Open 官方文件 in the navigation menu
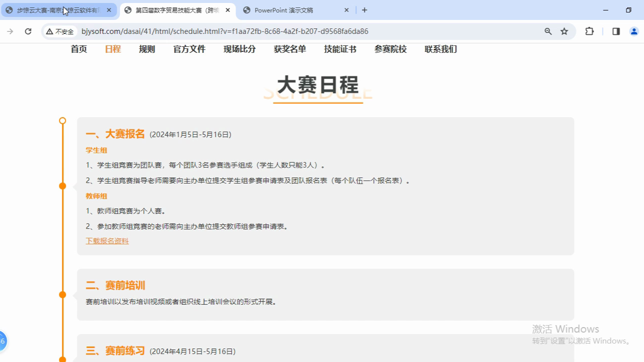Viewport: 644px width, 362px height. [x=189, y=49]
